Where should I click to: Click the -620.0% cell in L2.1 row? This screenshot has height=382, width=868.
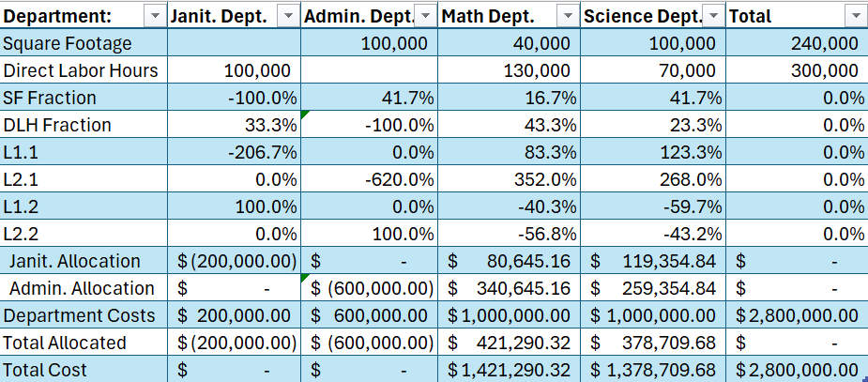[x=370, y=179]
